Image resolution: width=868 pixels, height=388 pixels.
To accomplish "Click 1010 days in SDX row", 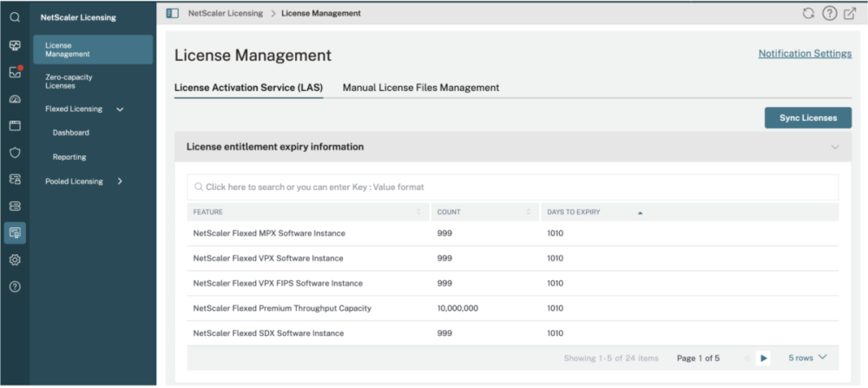I will pyautogui.click(x=556, y=333).
